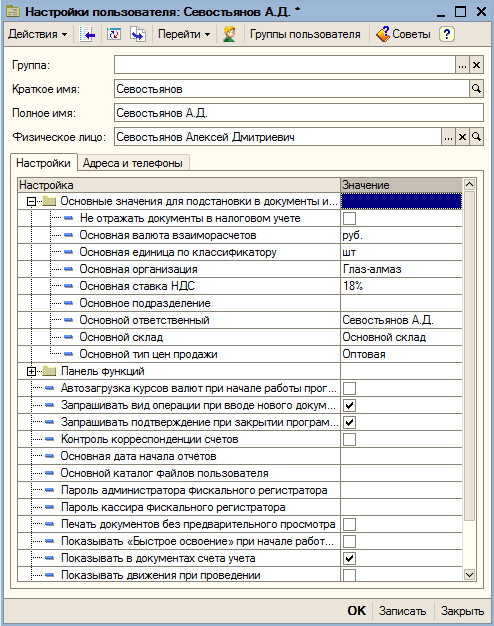Click the OK button
This screenshot has height=626, width=494.
point(356,611)
